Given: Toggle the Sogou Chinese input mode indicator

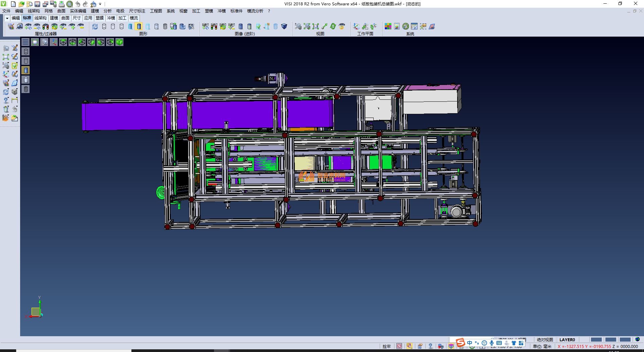Looking at the screenshot, I should pos(470,343).
